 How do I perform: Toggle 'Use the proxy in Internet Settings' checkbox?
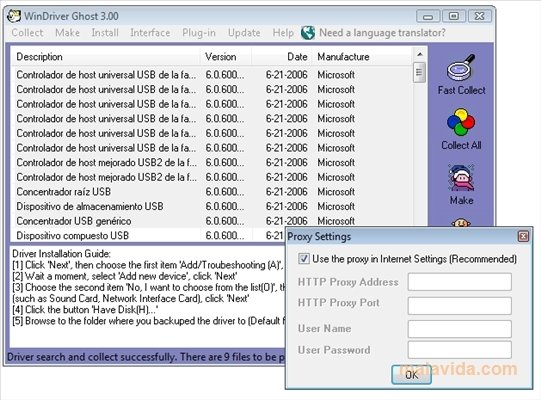(x=304, y=258)
